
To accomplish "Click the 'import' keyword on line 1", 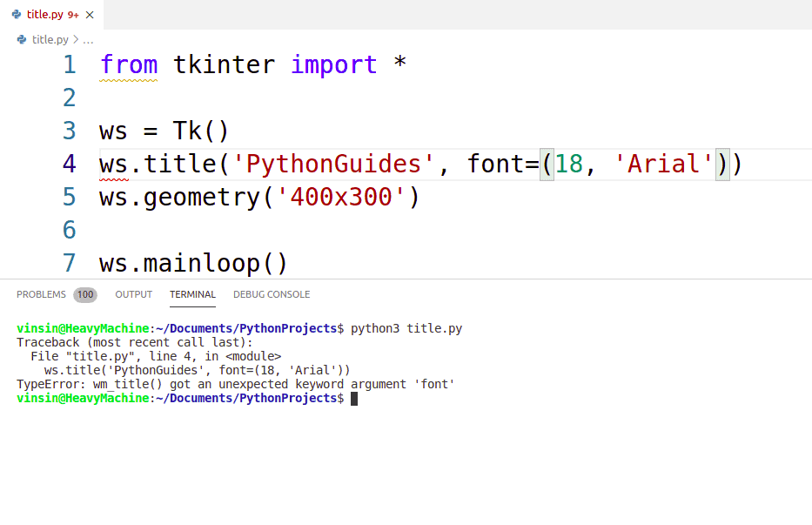I will pyautogui.click(x=334, y=64).
